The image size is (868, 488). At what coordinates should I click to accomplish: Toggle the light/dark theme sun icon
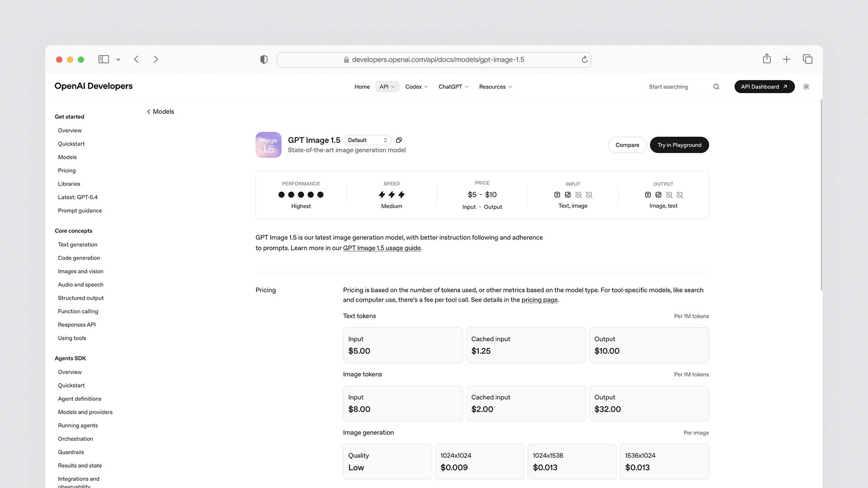tap(806, 87)
